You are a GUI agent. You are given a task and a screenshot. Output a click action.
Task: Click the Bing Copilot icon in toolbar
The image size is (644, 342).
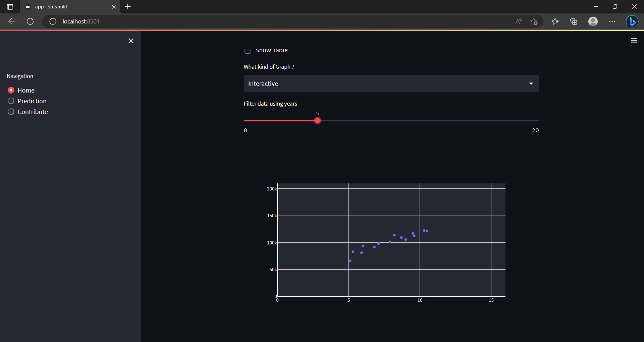point(632,21)
